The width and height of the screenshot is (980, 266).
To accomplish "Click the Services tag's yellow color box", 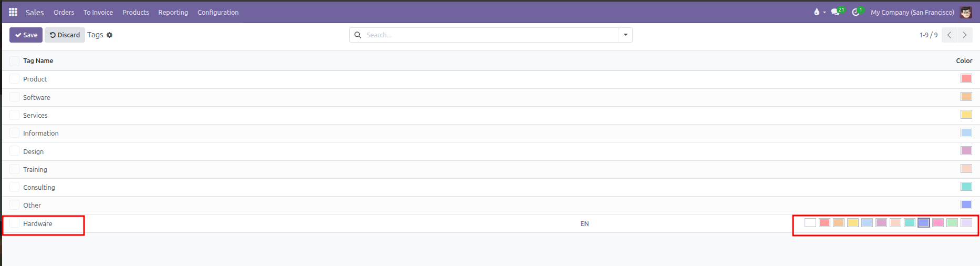I will pyautogui.click(x=966, y=115).
